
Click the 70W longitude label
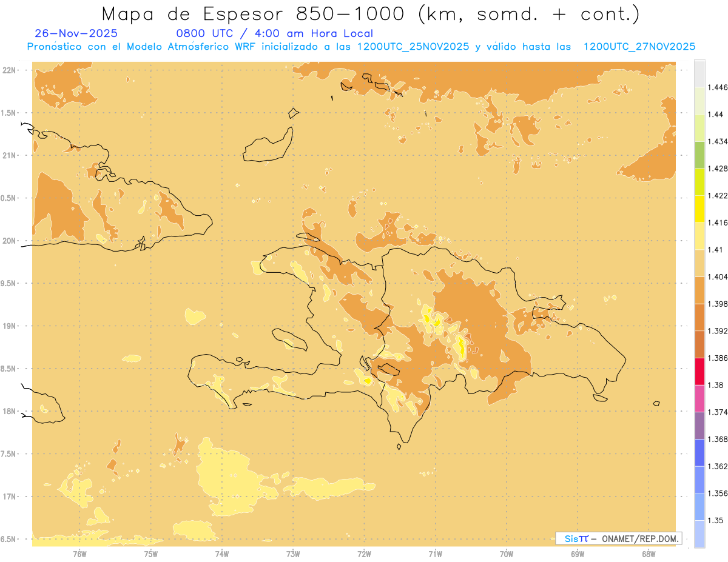click(x=507, y=554)
